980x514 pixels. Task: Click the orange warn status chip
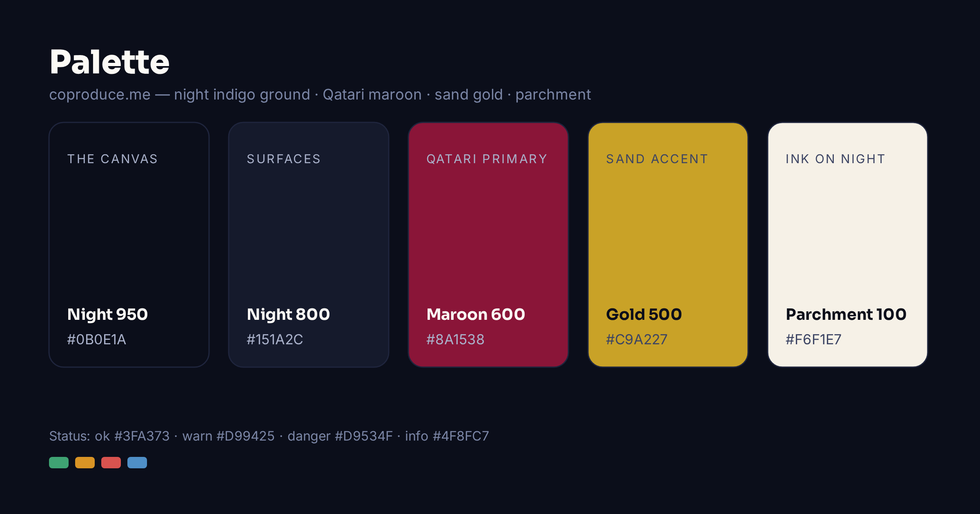(85, 463)
